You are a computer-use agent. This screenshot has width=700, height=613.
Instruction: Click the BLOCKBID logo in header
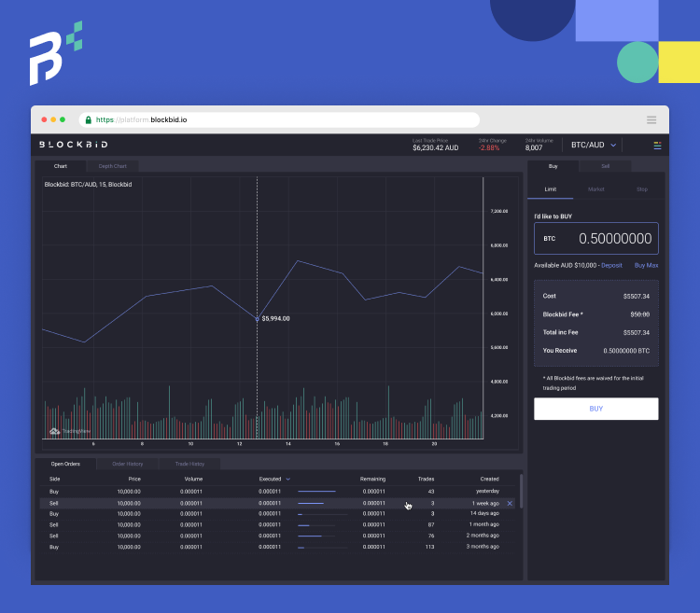click(73, 145)
